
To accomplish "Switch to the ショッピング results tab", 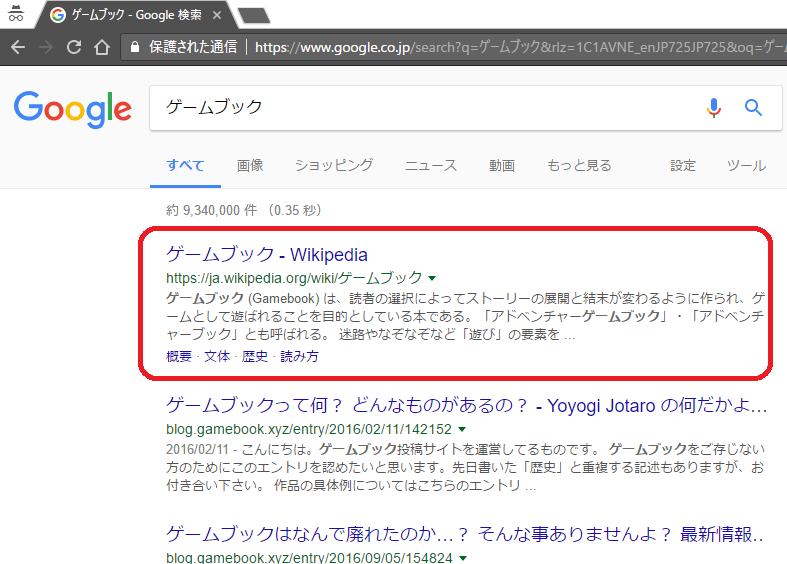I will point(334,166).
